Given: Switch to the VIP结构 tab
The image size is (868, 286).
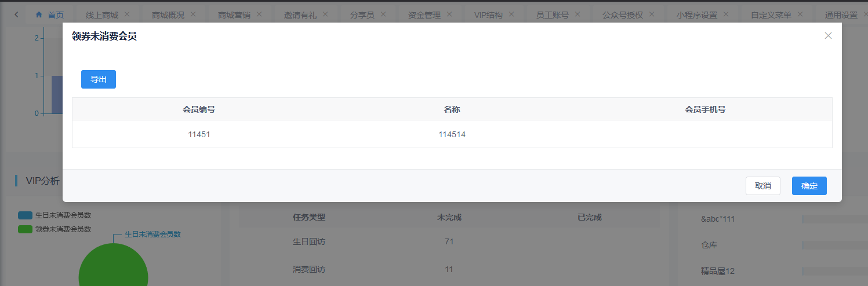Looking at the screenshot, I should pyautogui.click(x=488, y=14).
